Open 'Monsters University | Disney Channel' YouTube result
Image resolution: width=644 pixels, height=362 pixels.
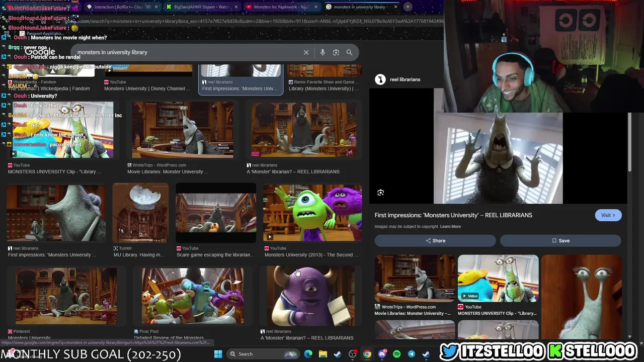click(147, 88)
